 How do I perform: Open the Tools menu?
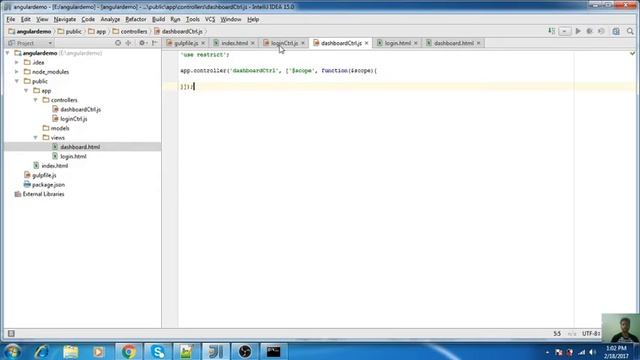[x=193, y=19]
